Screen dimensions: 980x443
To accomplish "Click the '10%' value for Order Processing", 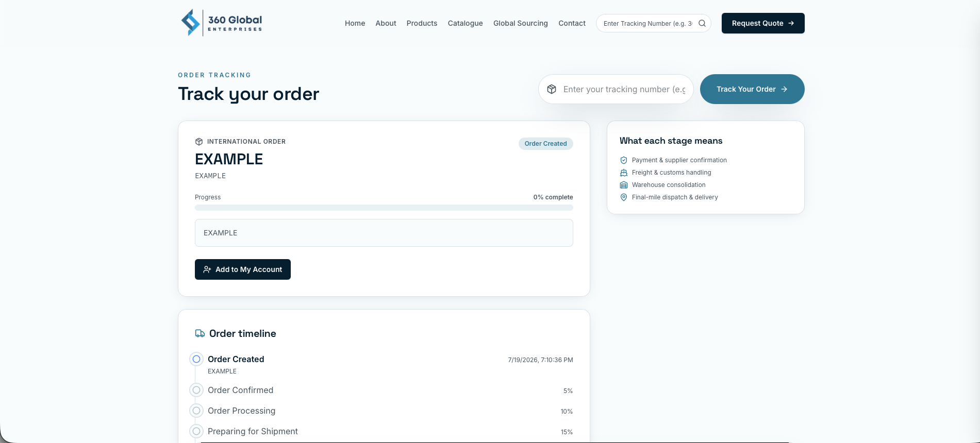I will 567,412.
